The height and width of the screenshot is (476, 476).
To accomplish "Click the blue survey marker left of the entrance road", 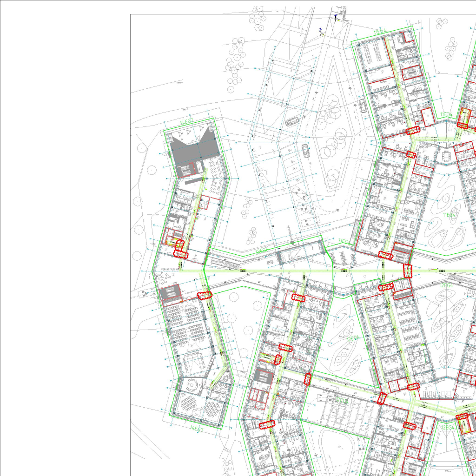I will click(x=321, y=31).
